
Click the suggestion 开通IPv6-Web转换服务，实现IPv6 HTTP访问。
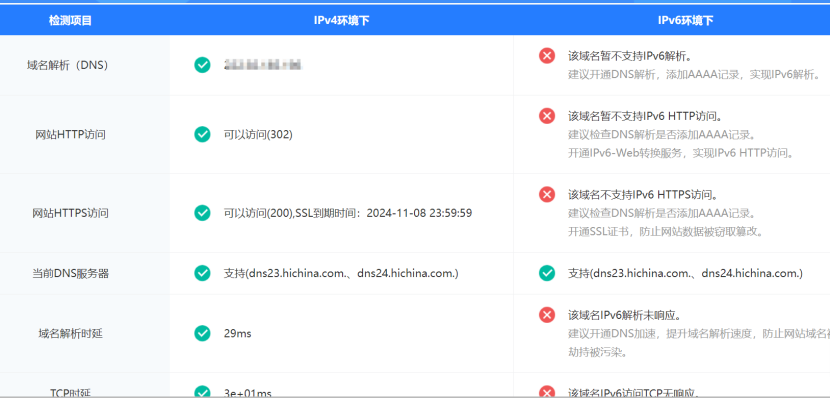[680, 153]
